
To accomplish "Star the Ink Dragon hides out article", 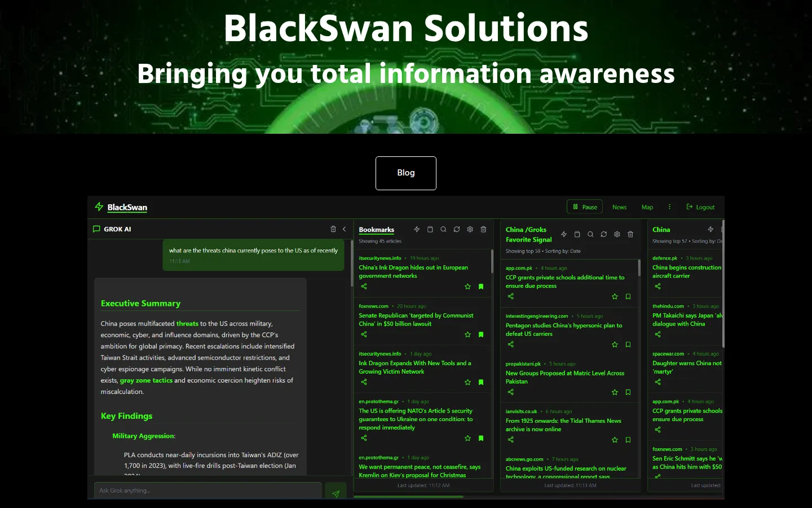I will [x=467, y=287].
